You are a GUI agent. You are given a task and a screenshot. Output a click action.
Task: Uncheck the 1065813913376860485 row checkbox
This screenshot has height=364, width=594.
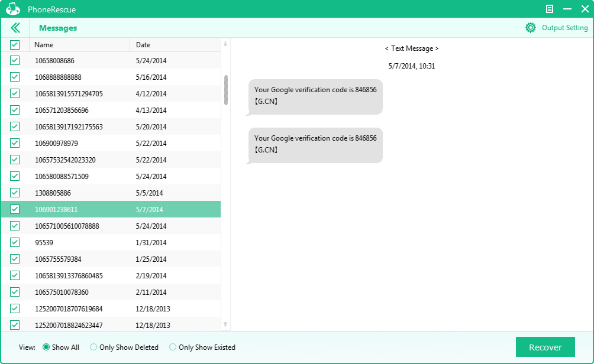(x=15, y=275)
